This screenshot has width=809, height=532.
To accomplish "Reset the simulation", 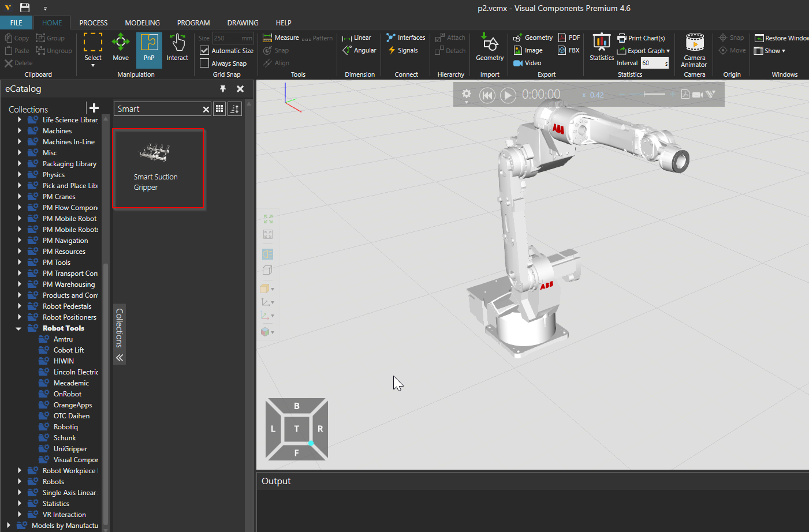I will click(487, 95).
